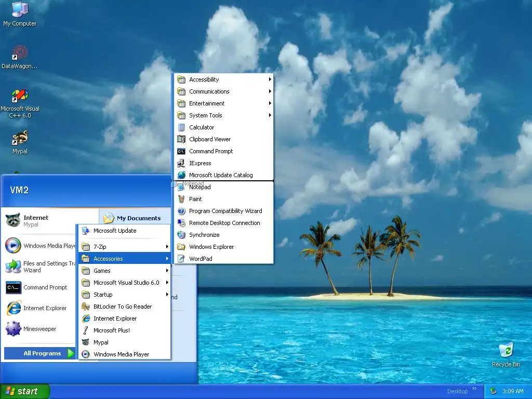Click the Mypal icon in All Programs list
The width and height of the screenshot is (532, 399).
pyautogui.click(x=86, y=342)
